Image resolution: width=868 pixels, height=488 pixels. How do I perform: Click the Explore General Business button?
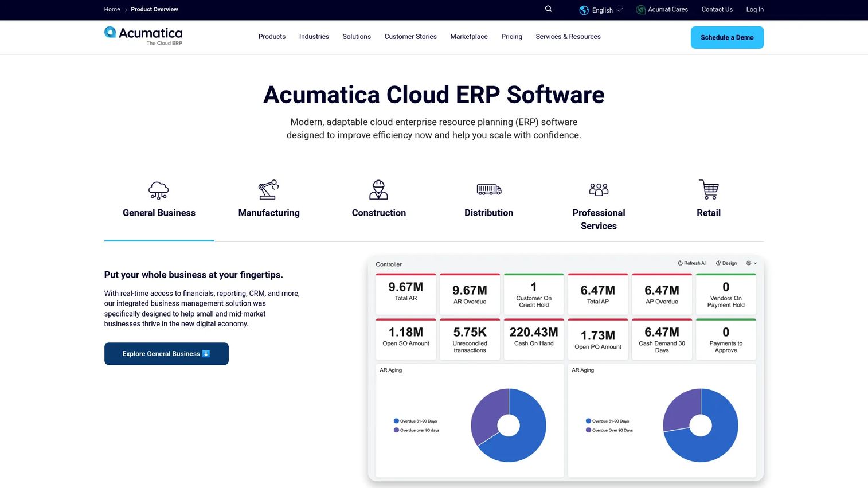point(166,354)
